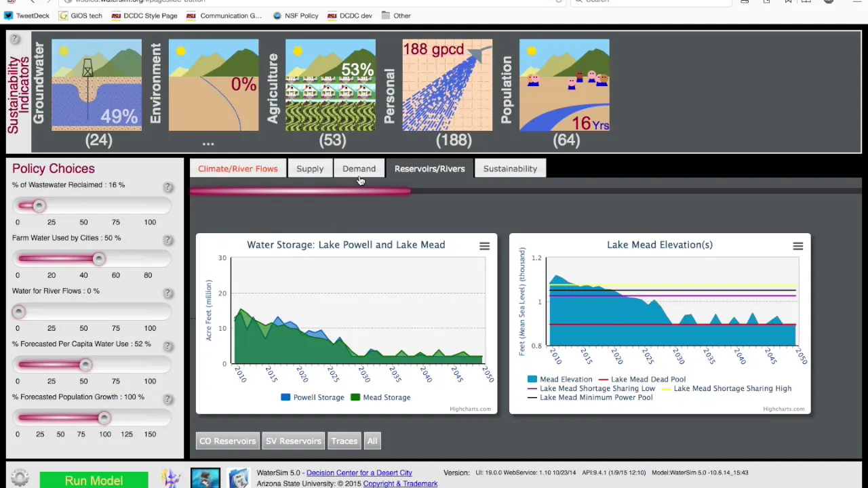Show the SV Reservoirs charts
The image size is (868, 488).
pos(294,441)
